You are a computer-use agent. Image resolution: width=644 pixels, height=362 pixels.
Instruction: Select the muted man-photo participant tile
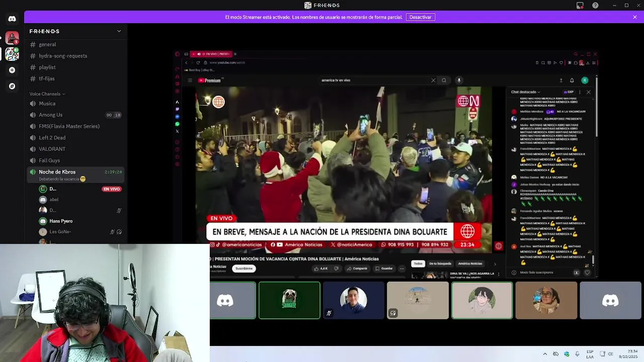[354, 300]
